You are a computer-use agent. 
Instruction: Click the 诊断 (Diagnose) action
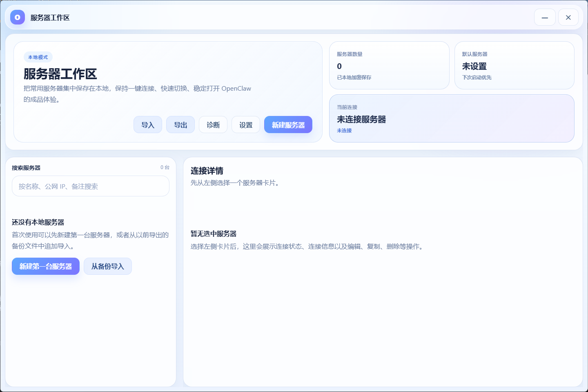coord(213,125)
